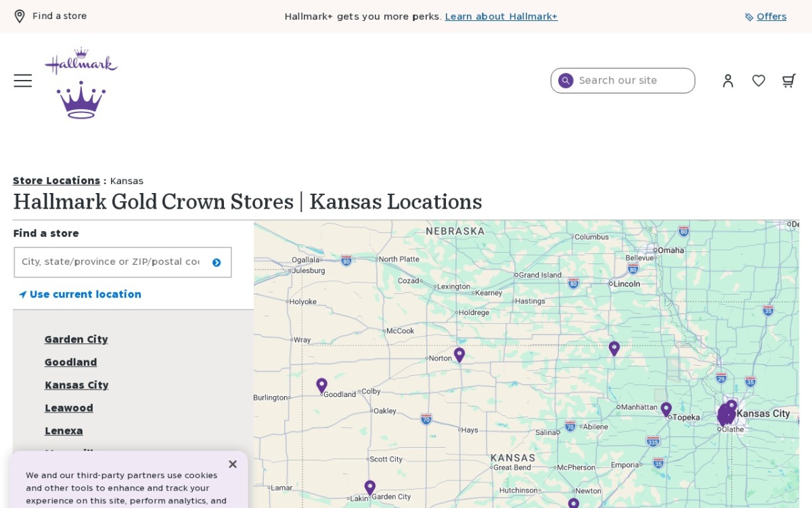Screen dimensions: 812x508
Task: Click the Hallmark crown logo
Action: pos(81,83)
